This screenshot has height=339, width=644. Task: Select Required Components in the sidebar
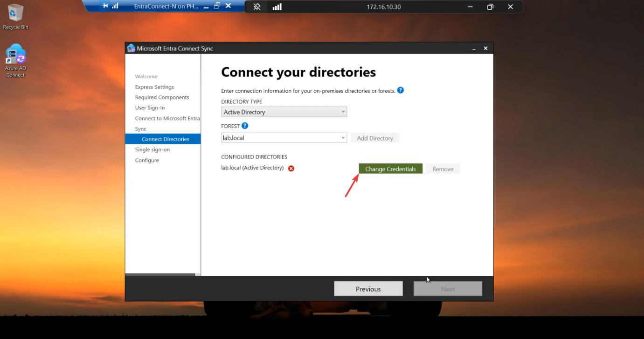pos(162,97)
